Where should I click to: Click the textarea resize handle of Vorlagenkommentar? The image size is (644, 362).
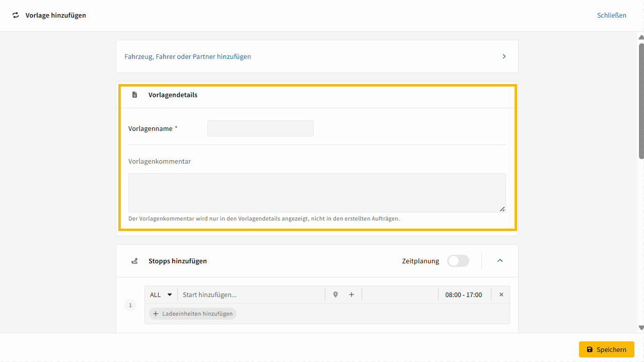tap(502, 209)
